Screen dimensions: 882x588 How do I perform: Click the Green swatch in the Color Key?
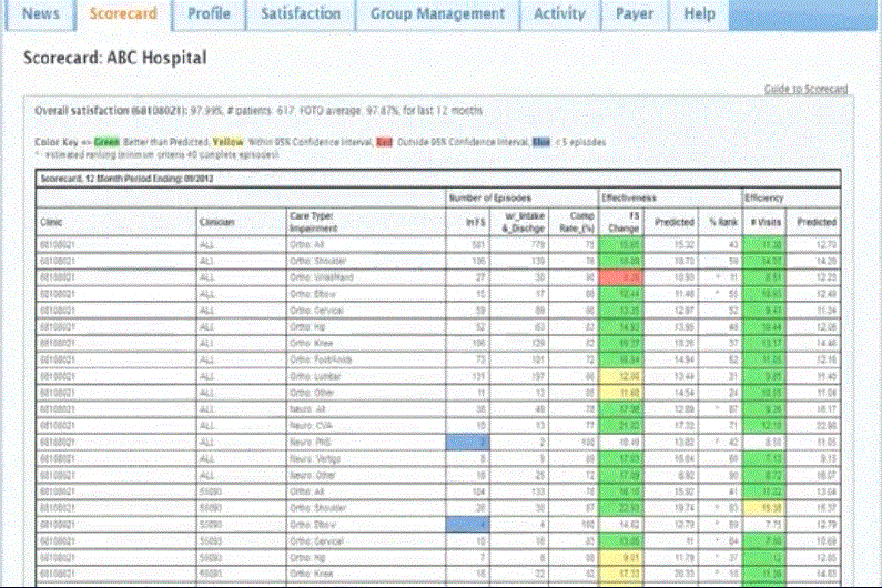(x=107, y=142)
